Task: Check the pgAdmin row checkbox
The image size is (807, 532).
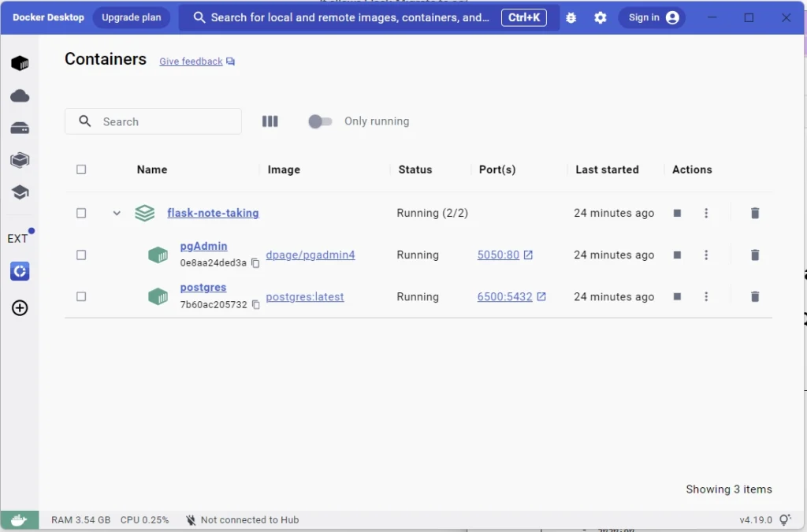Action: point(81,255)
